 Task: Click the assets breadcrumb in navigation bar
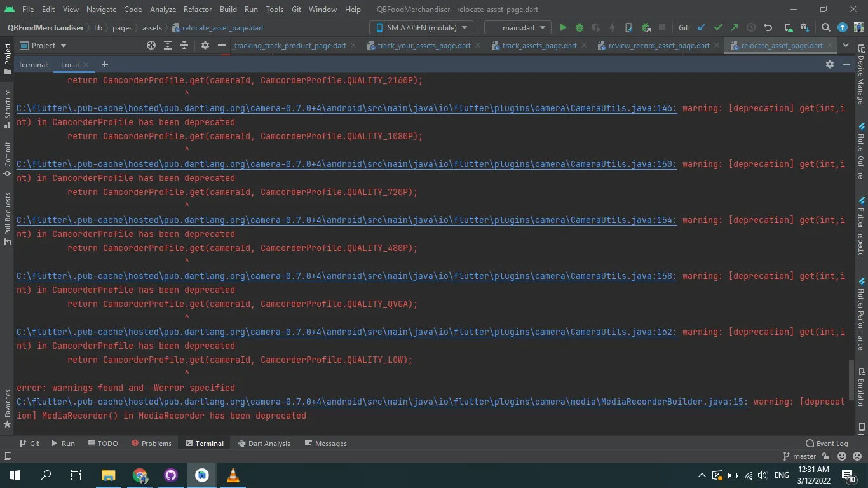click(x=152, y=28)
